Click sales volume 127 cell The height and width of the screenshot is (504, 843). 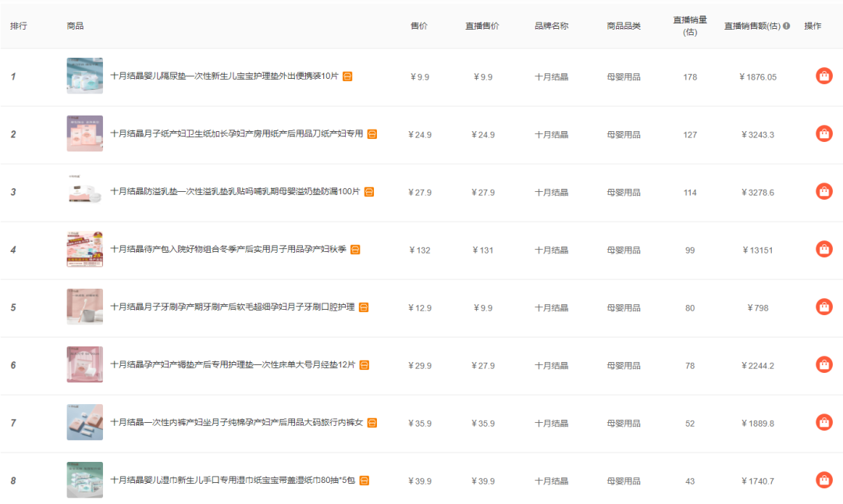[690, 135]
